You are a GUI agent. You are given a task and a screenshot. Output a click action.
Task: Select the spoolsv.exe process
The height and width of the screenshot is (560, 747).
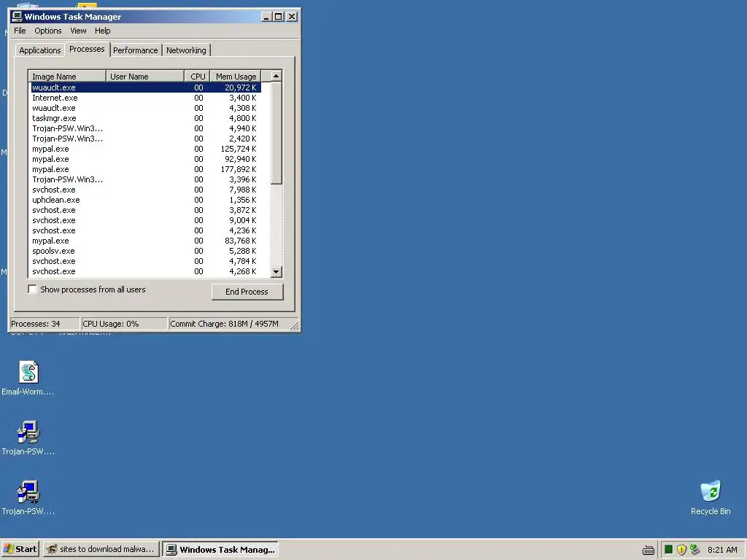pos(145,251)
